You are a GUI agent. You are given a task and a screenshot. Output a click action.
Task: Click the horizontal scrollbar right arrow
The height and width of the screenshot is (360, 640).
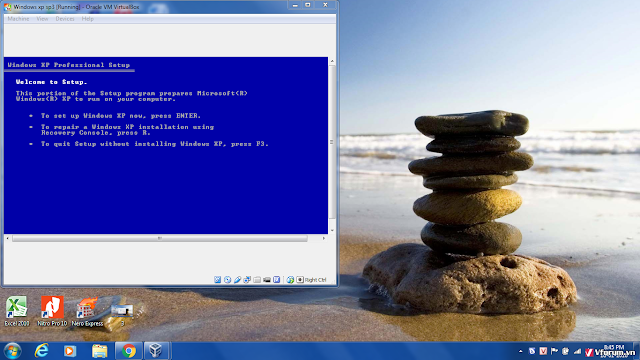(x=324, y=238)
